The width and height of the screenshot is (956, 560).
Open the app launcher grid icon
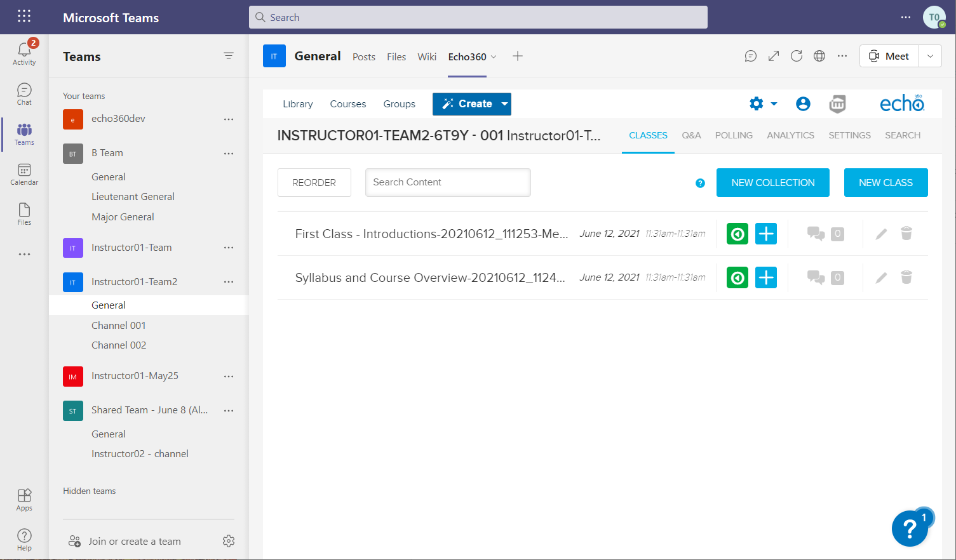click(24, 17)
